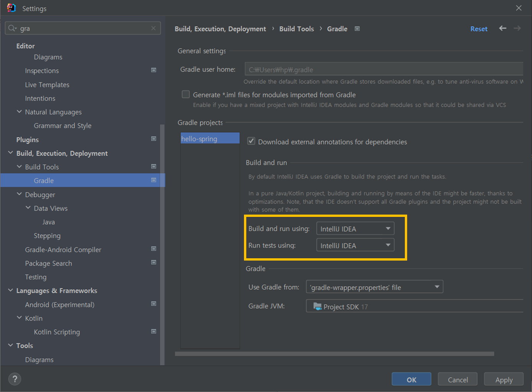Open Testing settings page
This screenshot has height=392, width=532.
click(x=36, y=277)
